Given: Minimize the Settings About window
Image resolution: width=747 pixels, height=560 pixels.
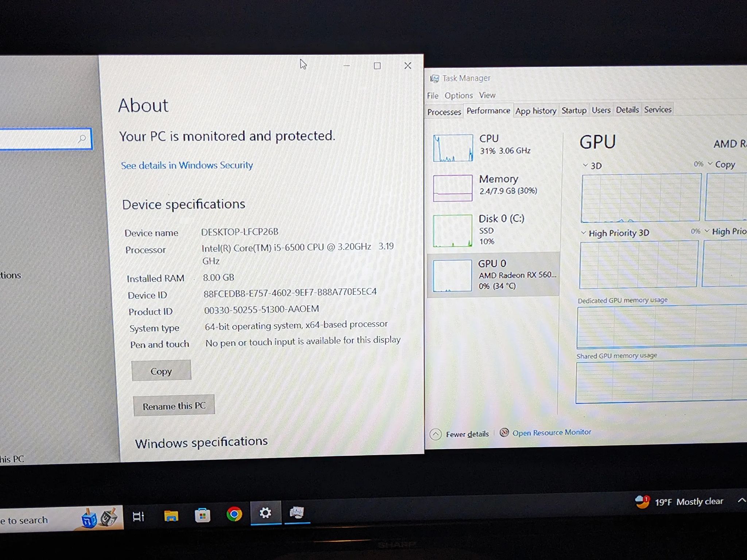Looking at the screenshot, I should (x=347, y=66).
